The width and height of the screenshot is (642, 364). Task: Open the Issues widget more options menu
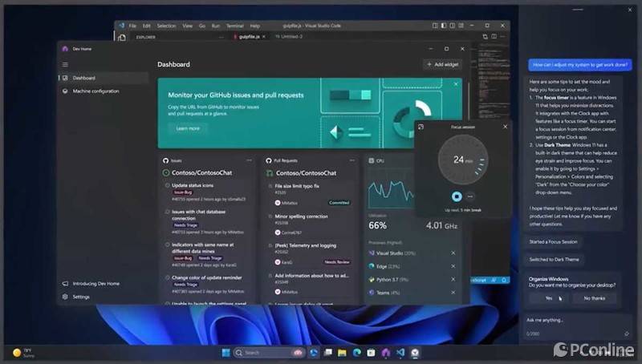coord(249,160)
